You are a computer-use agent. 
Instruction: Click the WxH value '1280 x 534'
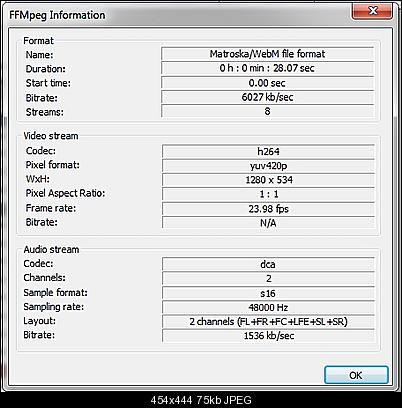click(268, 180)
